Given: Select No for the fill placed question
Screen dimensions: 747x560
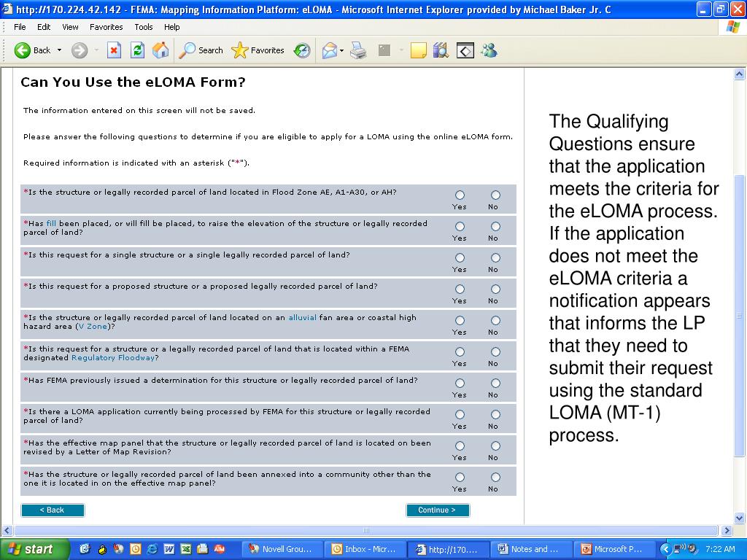Looking at the screenshot, I should click(495, 226).
